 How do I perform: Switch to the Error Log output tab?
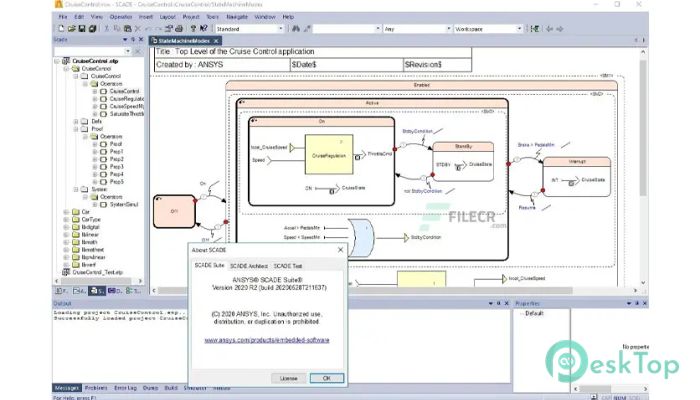[125, 388]
